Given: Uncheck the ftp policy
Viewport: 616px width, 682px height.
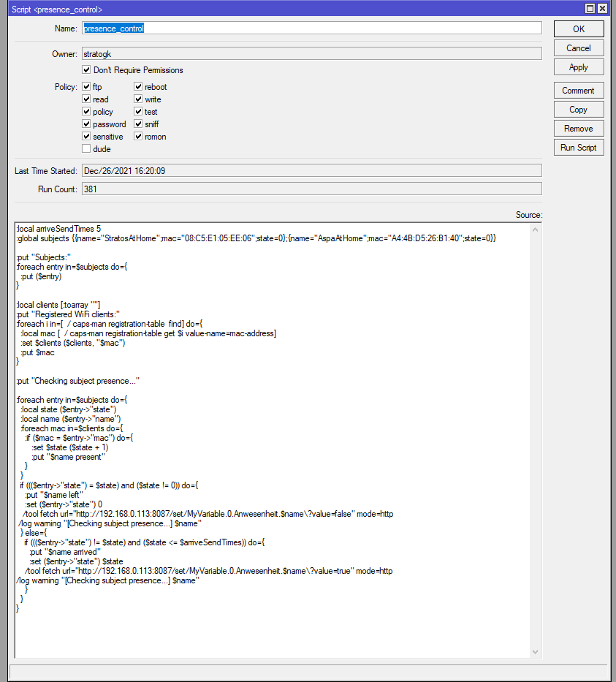Looking at the screenshot, I should point(86,86).
